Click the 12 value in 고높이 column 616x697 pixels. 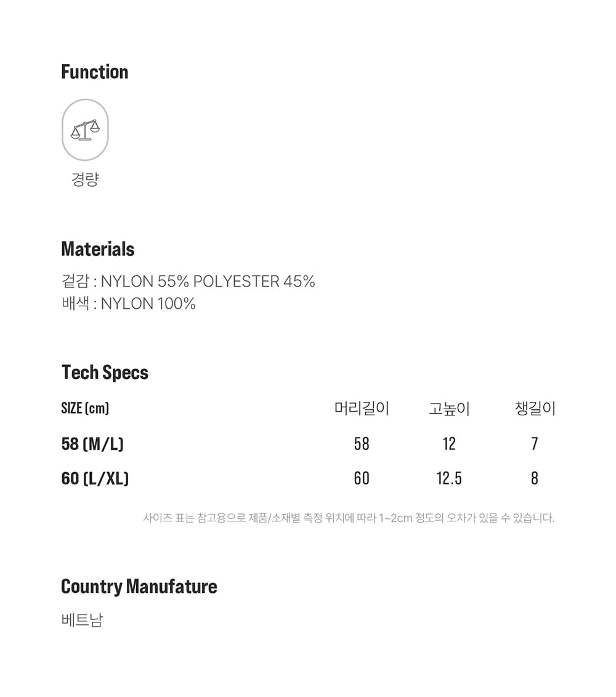point(449,444)
